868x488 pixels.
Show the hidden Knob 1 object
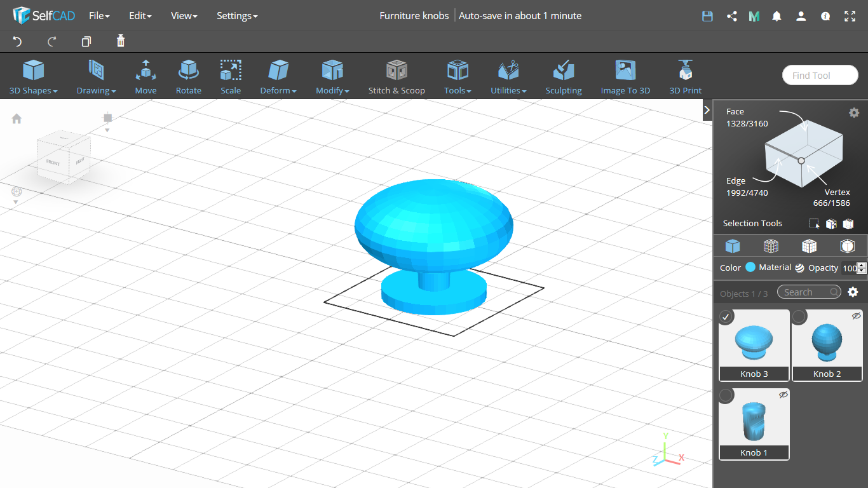pos(783,395)
